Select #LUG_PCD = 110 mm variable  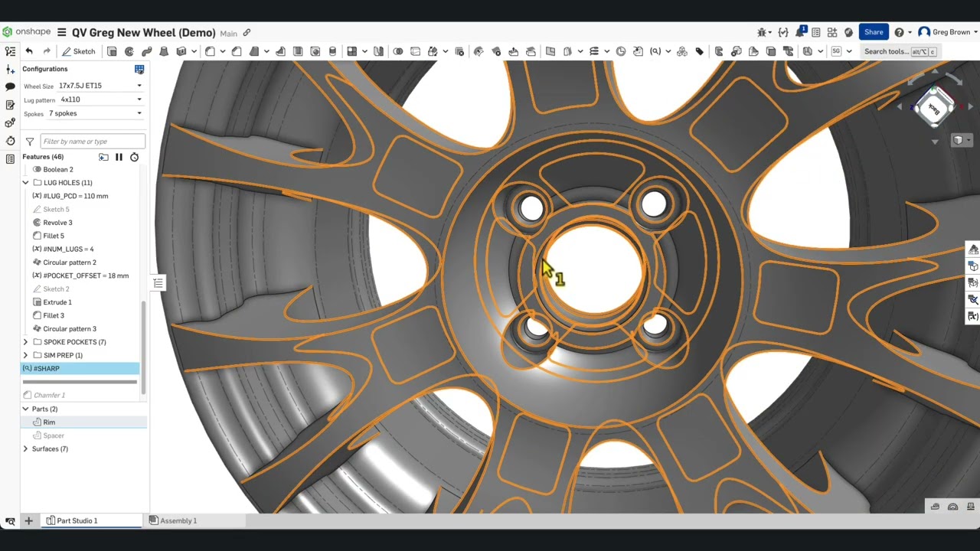pos(76,196)
